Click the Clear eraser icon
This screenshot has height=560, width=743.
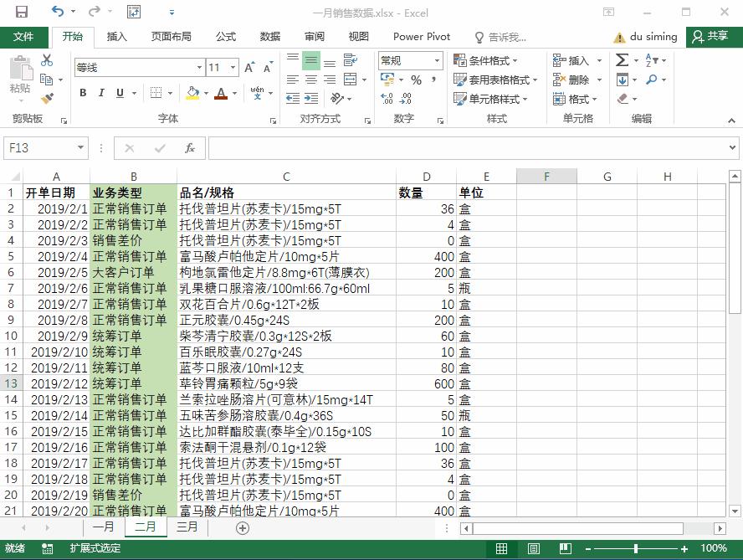click(622, 100)
